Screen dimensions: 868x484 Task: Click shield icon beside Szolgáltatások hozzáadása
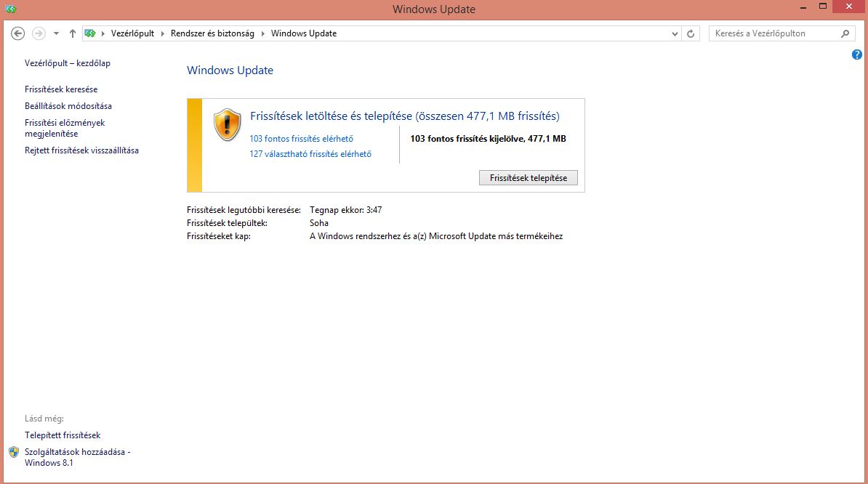click(x=14, y=453)
